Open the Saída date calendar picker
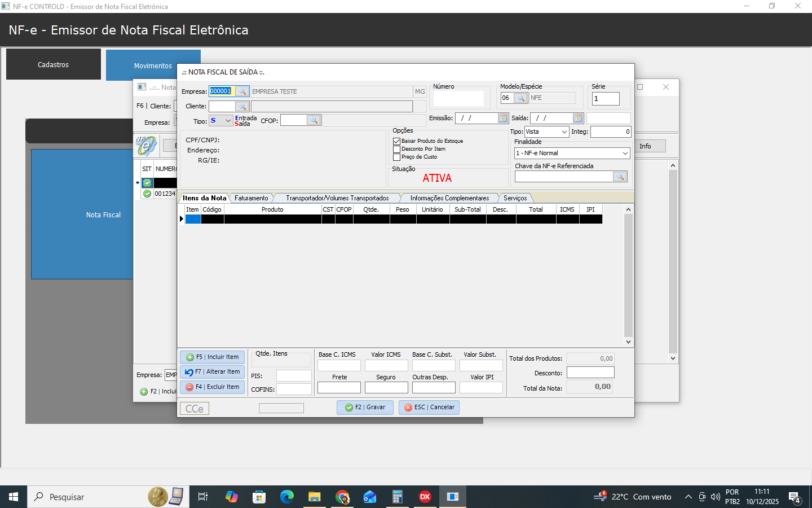This screenshot has height=508, width=812. click(577, 118)
